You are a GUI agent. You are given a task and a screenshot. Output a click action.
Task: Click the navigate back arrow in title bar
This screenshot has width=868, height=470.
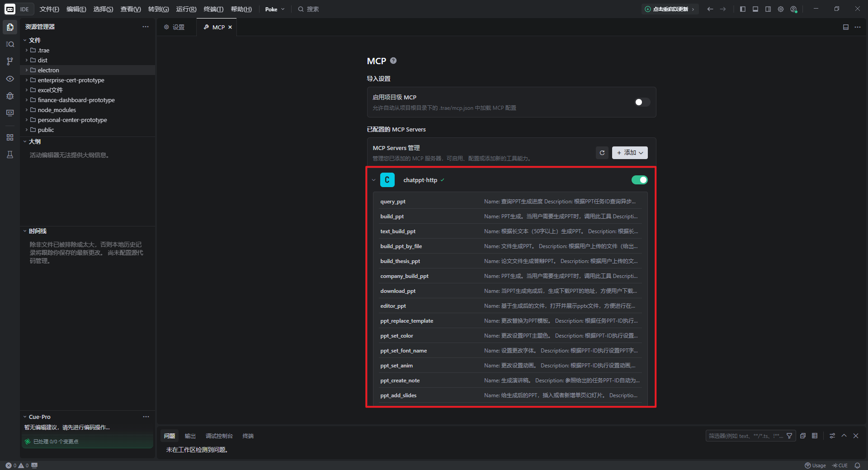click(710, 9)
